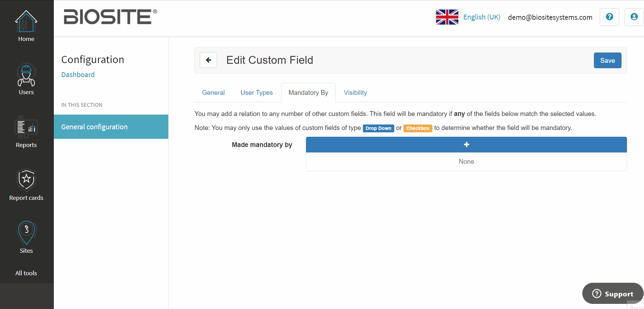Add a mandatory relation with plus button
This screenshot has width=644, height=309.
coord(466,145)
